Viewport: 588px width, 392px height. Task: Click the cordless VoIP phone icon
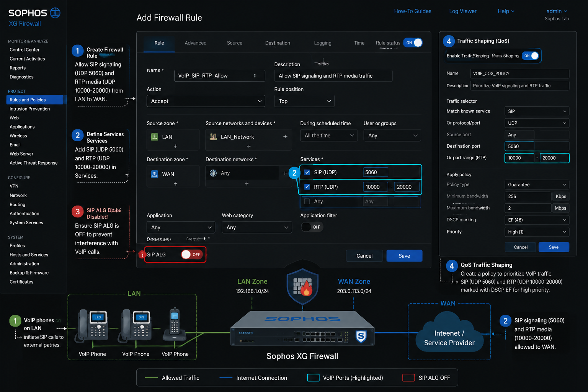(x=175, y=325)
